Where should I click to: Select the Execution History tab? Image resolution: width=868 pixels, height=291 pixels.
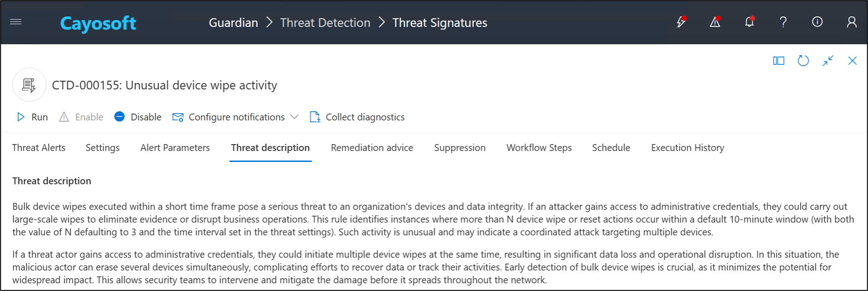687,148
